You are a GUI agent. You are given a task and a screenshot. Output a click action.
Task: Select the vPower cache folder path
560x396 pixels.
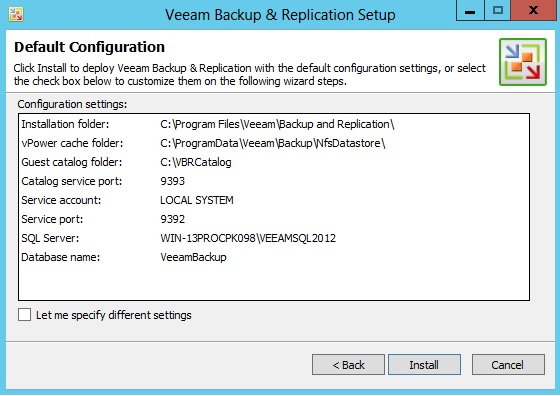click(272, 143)
